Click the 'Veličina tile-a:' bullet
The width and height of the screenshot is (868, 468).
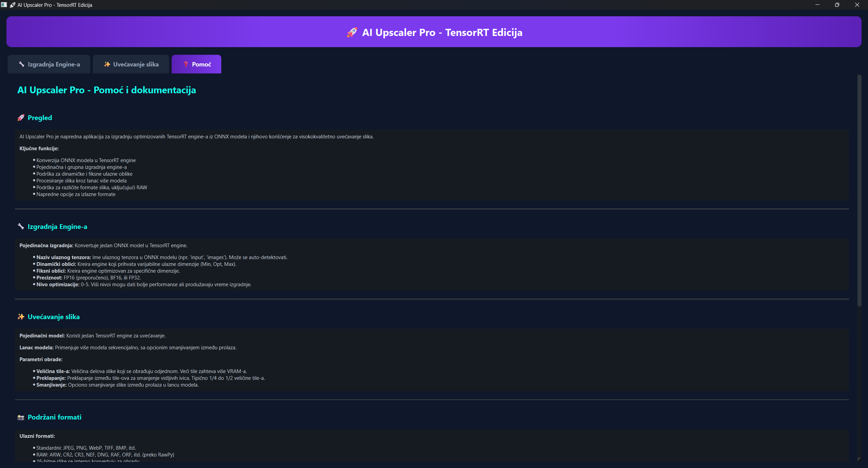click(x=142, y=371)
